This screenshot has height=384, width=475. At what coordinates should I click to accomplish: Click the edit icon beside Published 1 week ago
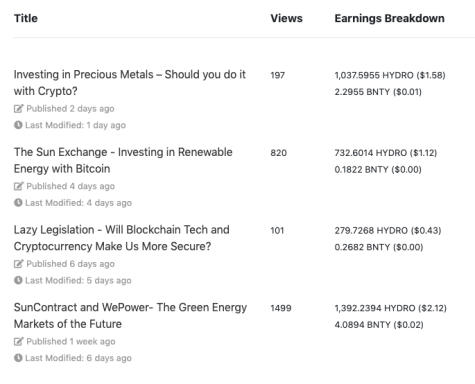coord(18,341)
